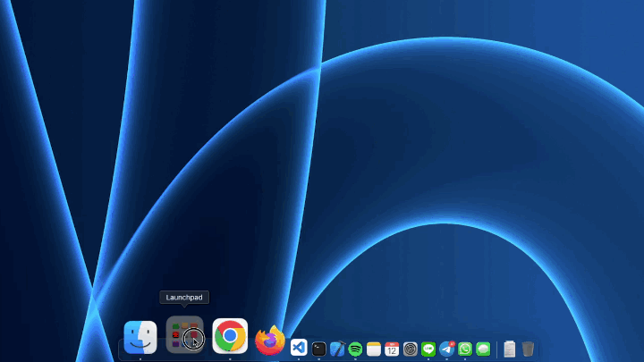This screenshot has width=644, height=362.
Task: Launch Google Chrome from the Dock
Action: click(230, 336)
